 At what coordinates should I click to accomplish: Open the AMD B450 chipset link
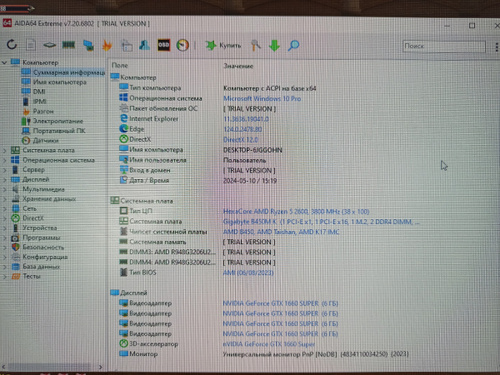[x=281, y=232]
